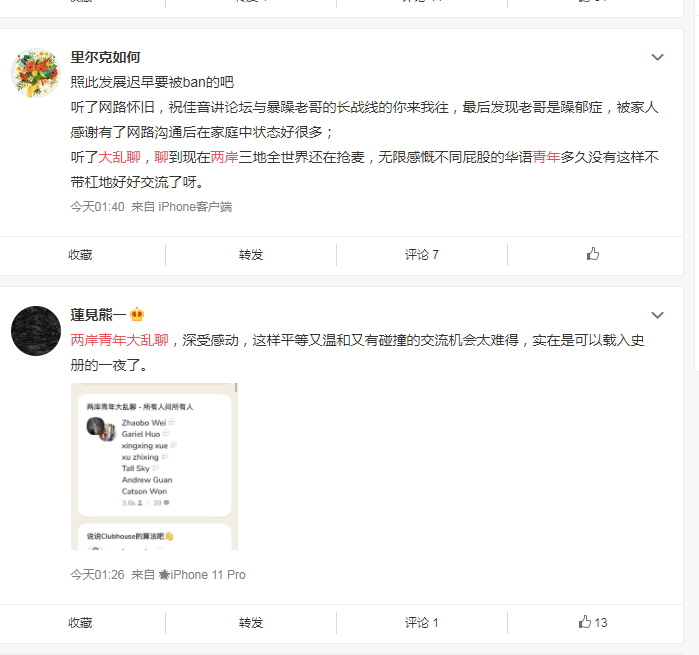Open 评论 1 comments
The image size is (699, 655).
(422, 622)
